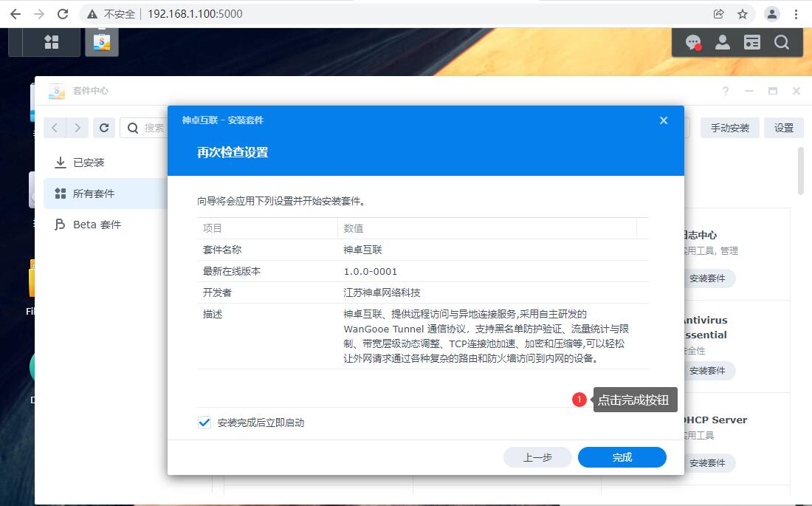Reload the browser page
This screenshot has height=506, width=812.
pyautogui.click(x=63, y=14)
